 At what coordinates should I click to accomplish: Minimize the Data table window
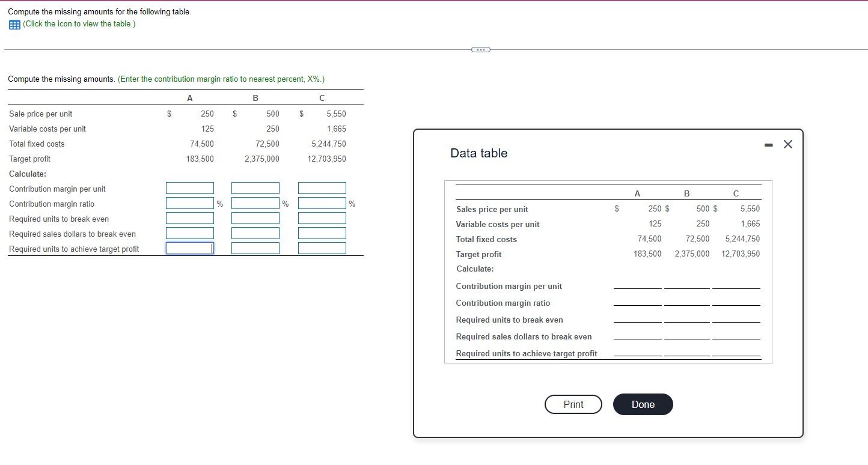[x=768, y=144]
